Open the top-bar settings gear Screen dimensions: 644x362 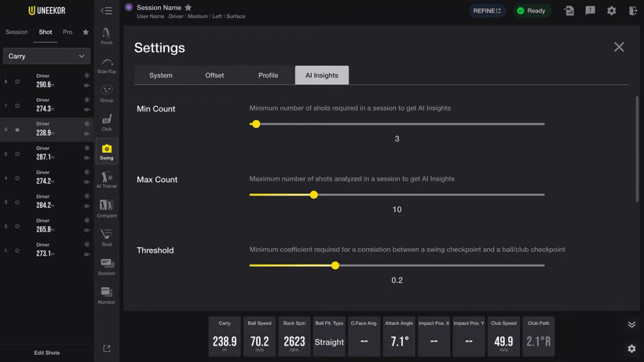pyautogui.click(x=611, y=11)
